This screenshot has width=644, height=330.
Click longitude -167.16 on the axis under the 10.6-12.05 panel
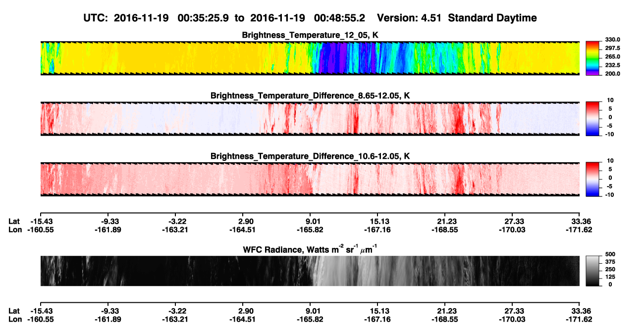pyautogui.click(x=377, y=230)
